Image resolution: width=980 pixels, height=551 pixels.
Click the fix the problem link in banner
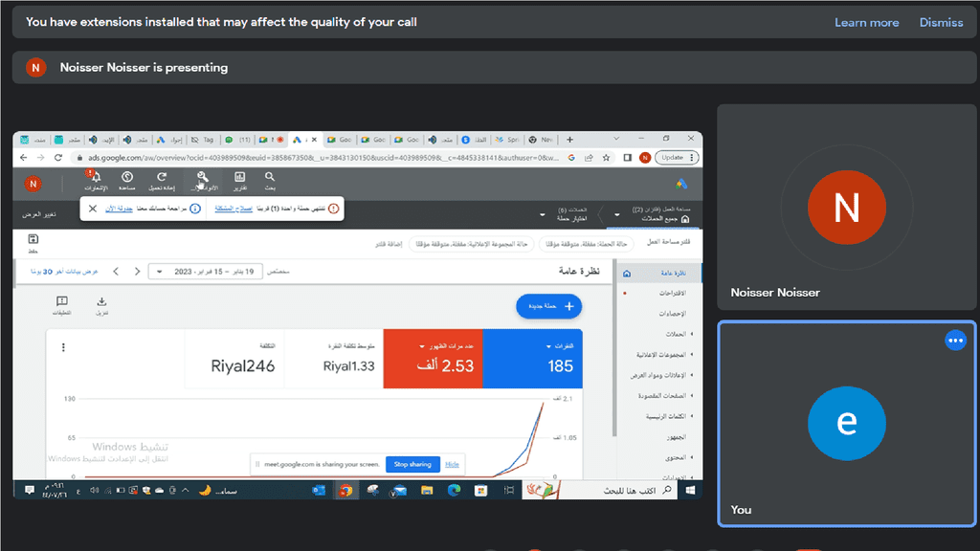(234, 209)
